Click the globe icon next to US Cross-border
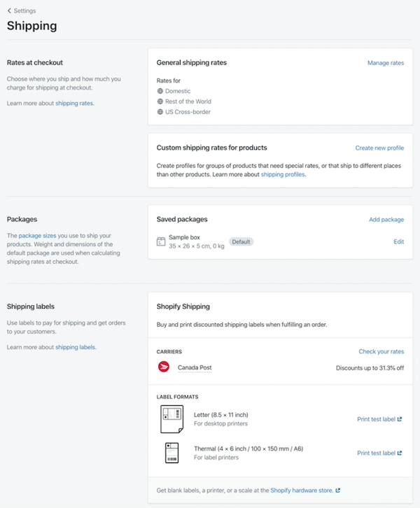This screenshot has height=508, width=420. (160, 112)
